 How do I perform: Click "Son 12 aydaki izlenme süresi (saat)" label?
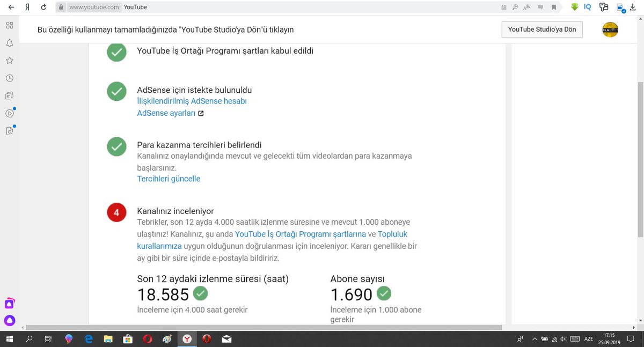click(x=213, y=279)
